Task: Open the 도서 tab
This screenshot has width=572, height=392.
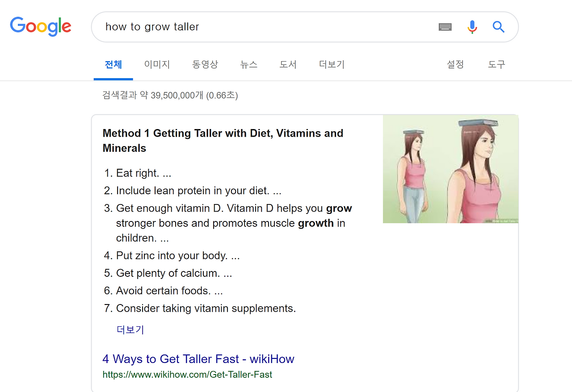Action: (x=288, y=64)
